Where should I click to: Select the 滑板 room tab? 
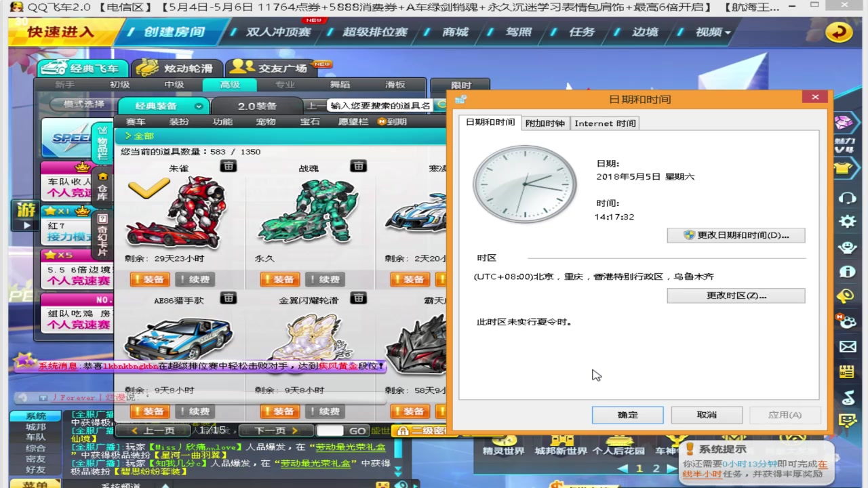coord(395,85)
